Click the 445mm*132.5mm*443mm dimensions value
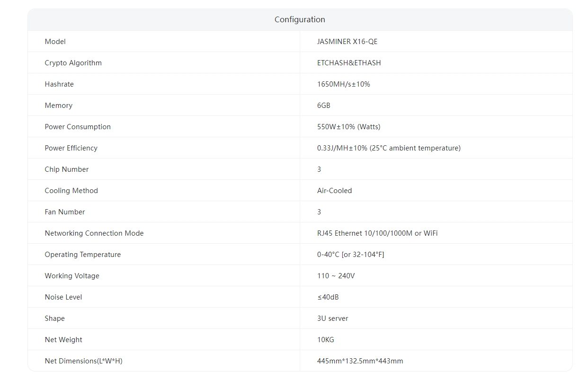The image size is (588, 380). [360, 361]
